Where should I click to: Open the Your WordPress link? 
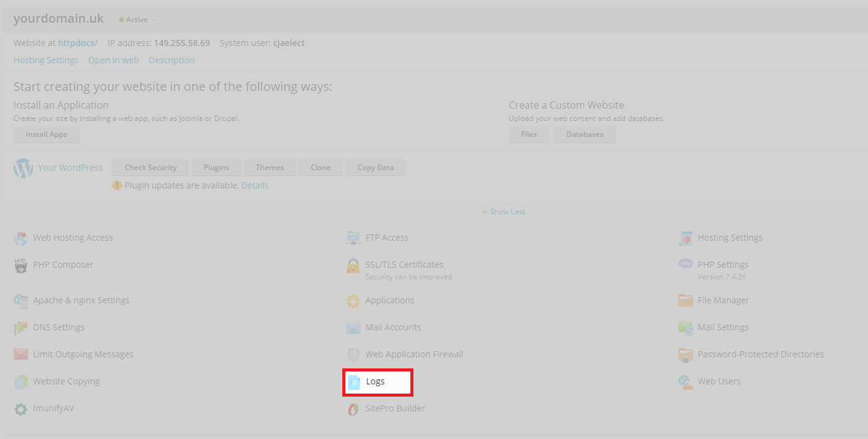71,168
